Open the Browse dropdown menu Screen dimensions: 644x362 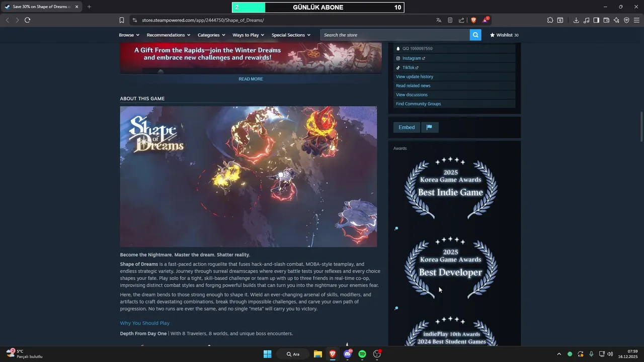(129, 35)
